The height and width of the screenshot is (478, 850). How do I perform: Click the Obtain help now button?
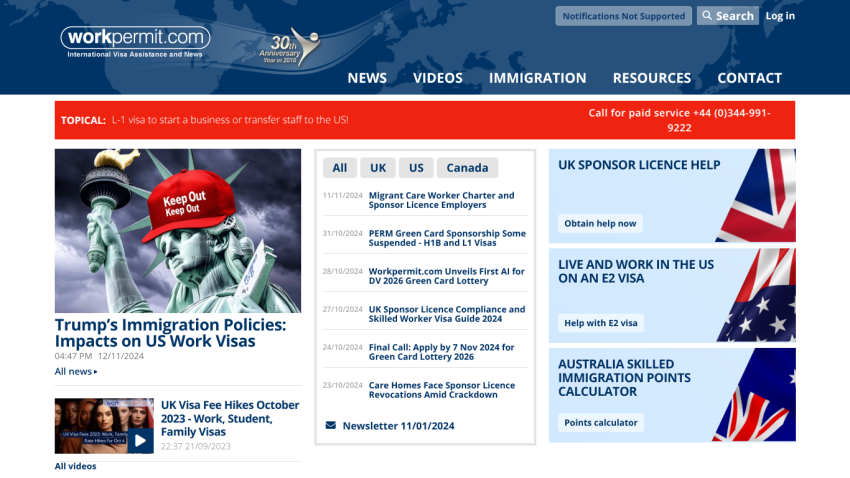point(600,223)
